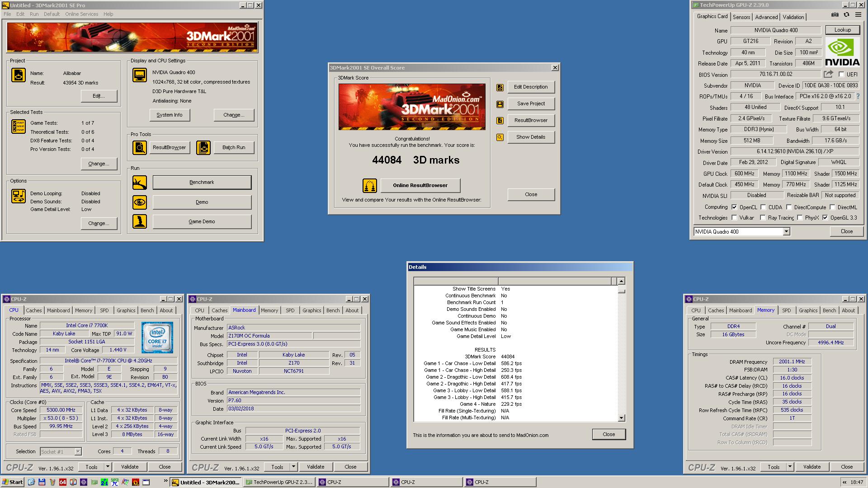The image size is (868, 488).
Task: Open the Tools dropdown arrow in the Mainboard CPU-Z window
Action: tap(293, 467)
